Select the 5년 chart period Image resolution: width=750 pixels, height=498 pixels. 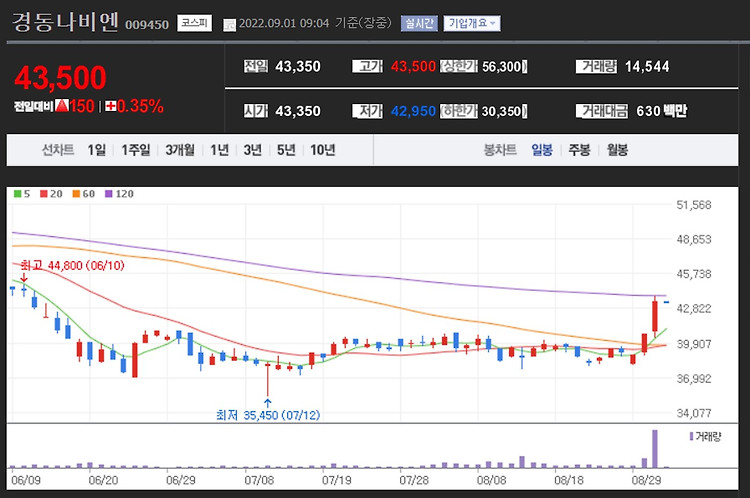tap(286, 150)
